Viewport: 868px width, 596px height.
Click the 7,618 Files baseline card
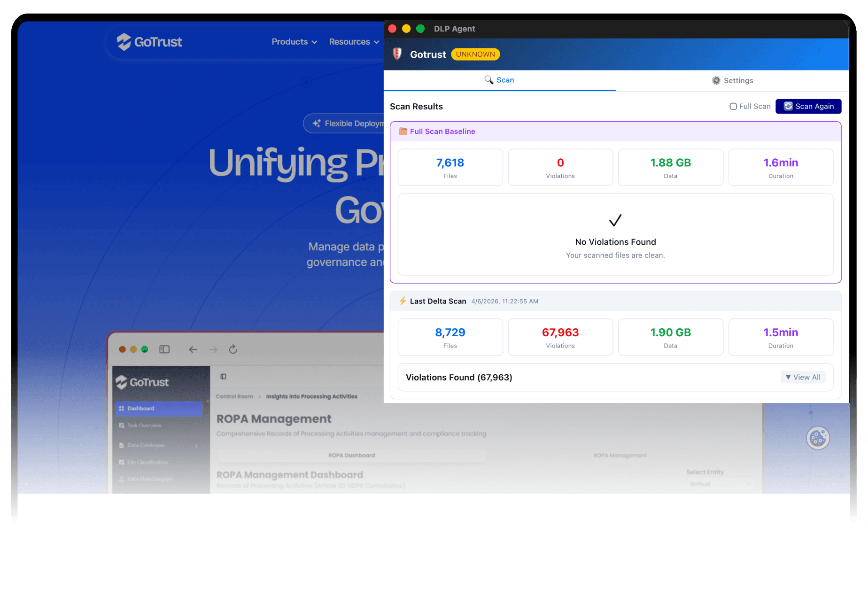click(450, 167)
